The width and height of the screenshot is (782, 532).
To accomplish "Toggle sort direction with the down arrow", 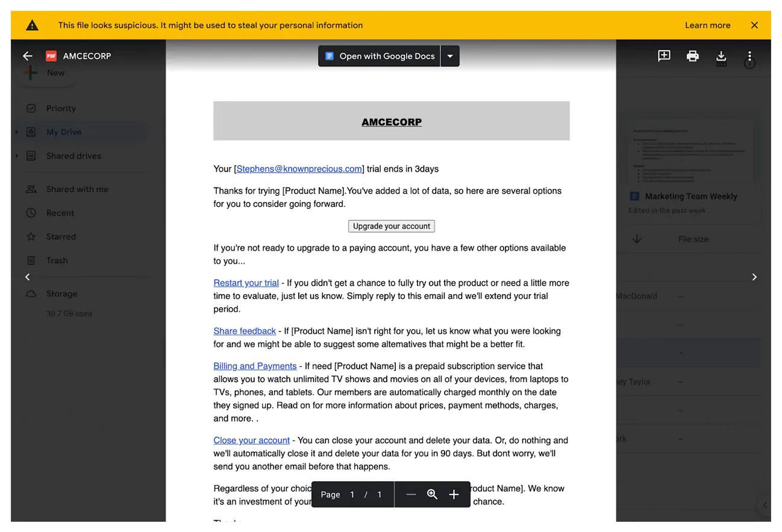I will point(637,239).
